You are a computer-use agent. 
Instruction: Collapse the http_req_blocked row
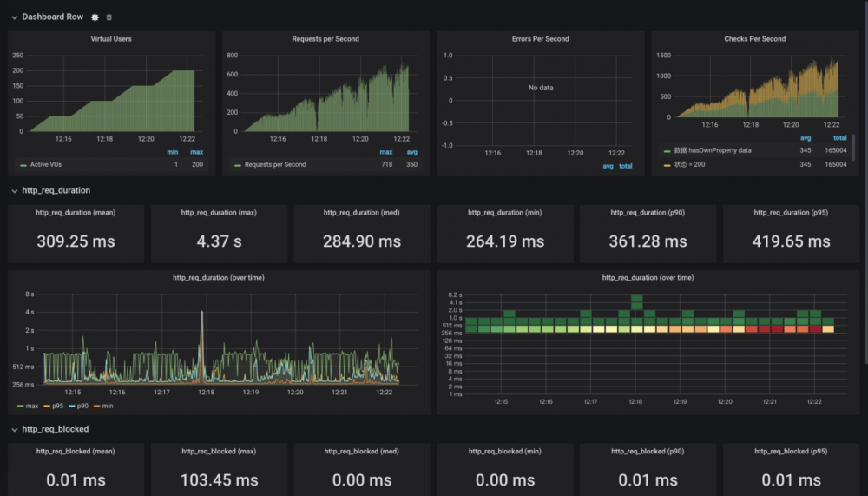point(15,429)
